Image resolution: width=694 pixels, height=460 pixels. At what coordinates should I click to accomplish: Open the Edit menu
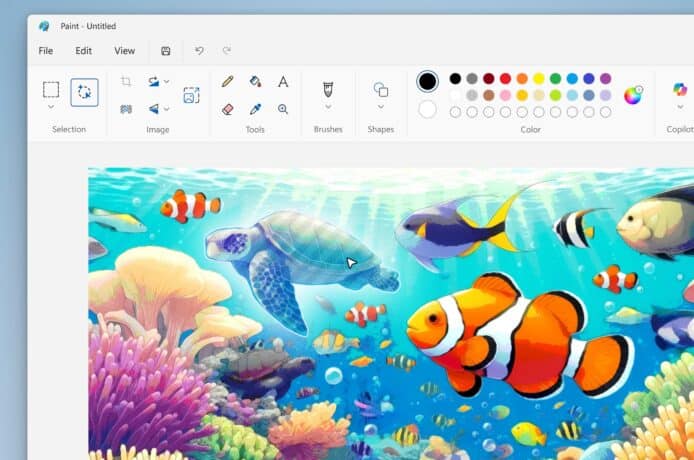point(84,51)
